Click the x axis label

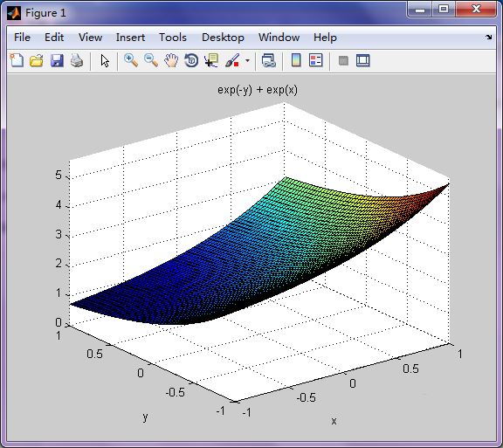tap(334, 421)
